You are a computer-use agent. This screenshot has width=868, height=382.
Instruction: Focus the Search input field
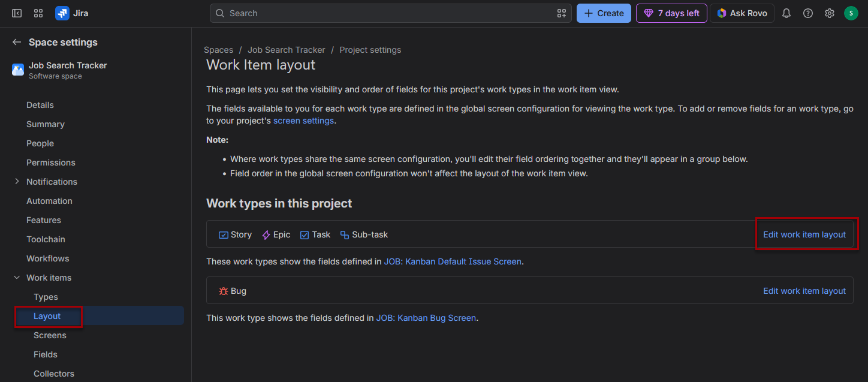coord(391,13)
